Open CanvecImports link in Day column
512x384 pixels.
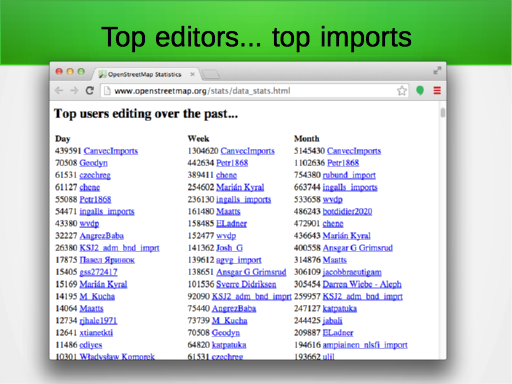point(111,151)
